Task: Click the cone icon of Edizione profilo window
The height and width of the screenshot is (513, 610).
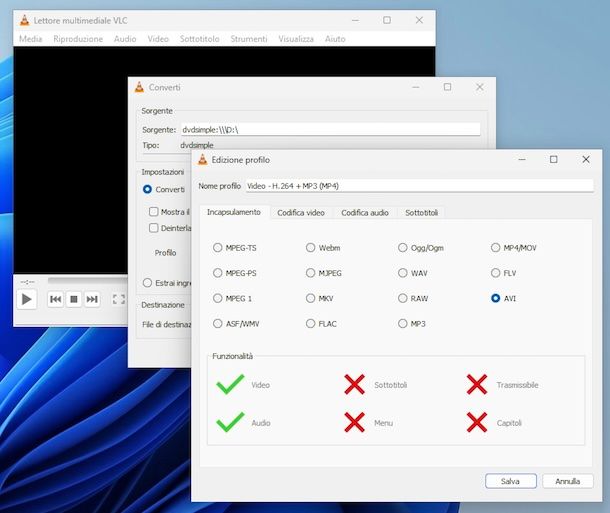Action: pyautogui.click(x=203, y=159)
